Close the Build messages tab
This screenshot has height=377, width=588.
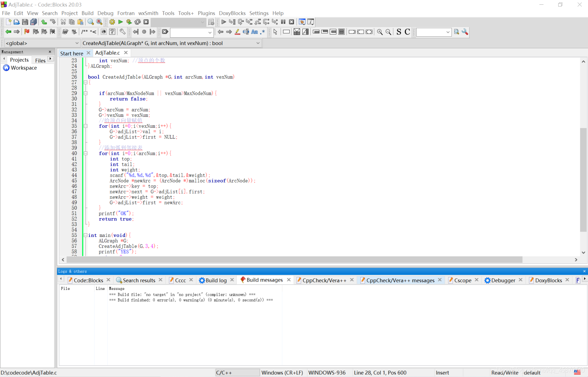click(289, 280)
